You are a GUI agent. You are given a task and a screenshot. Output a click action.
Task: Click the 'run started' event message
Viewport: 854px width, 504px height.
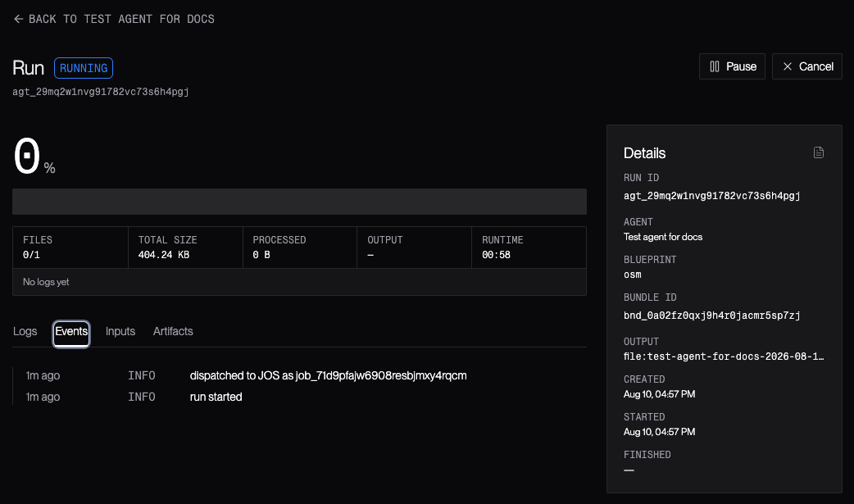216,397
